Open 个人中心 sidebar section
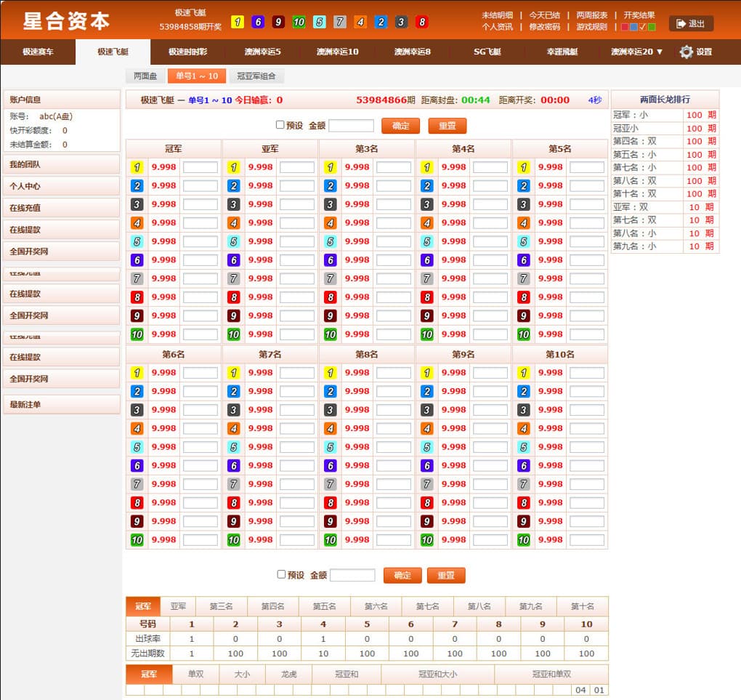This screenshot has width=741, height=700. 61,186
